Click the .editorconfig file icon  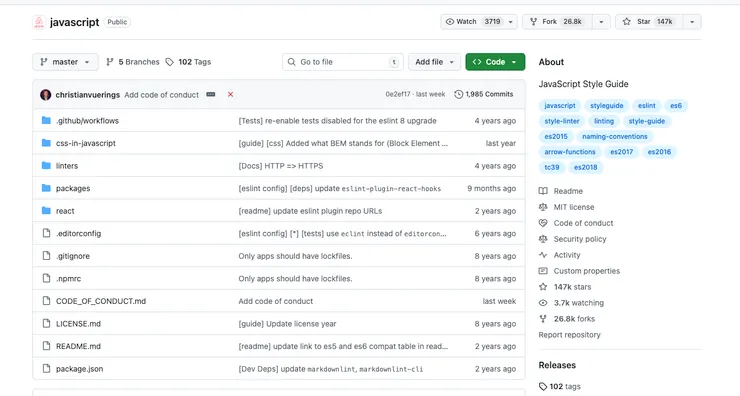[46, 233]
